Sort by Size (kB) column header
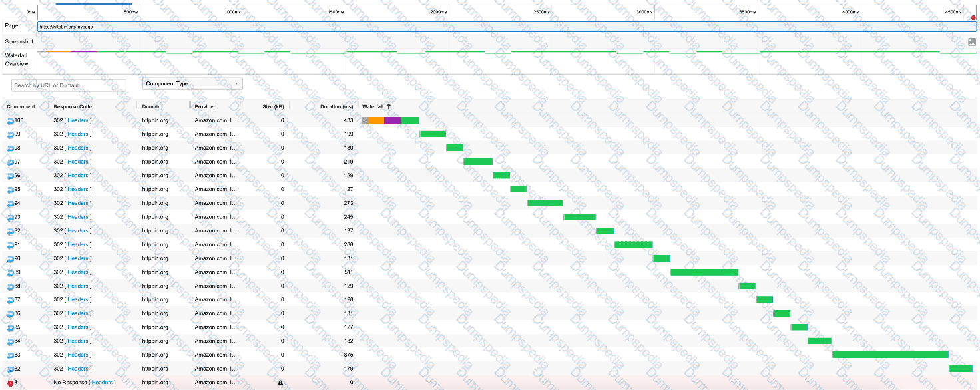 click(x=273, y=106)
